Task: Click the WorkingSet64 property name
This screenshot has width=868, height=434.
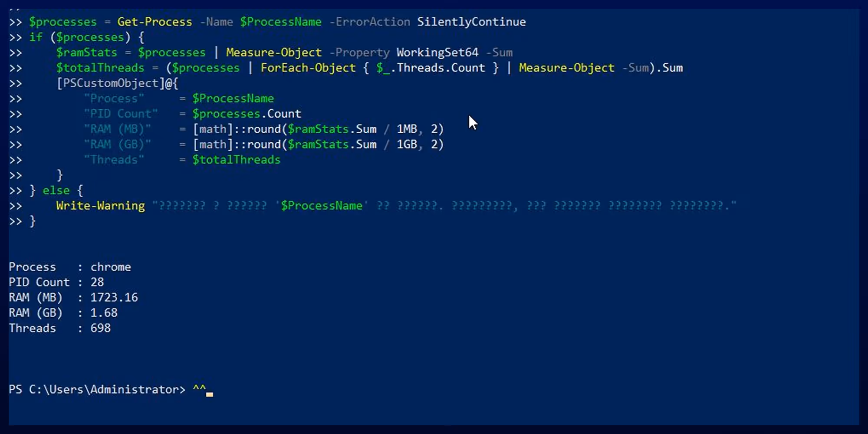Action: tap(437, 53)
